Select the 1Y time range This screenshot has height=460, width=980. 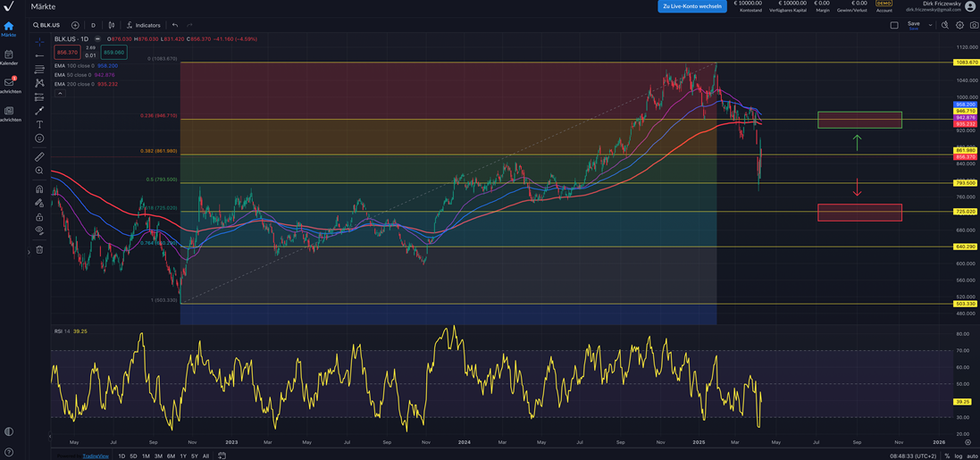(x=183, y=456)
